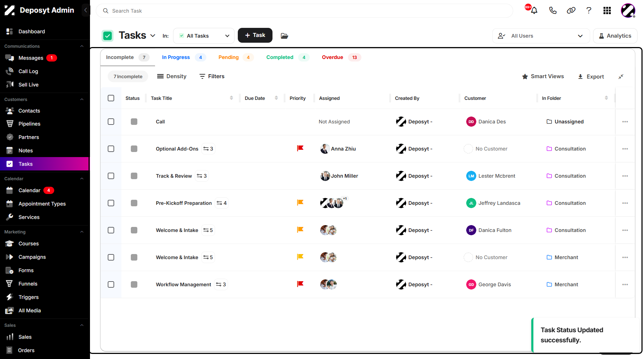Open the apps grid menu

tap(607, 10)
